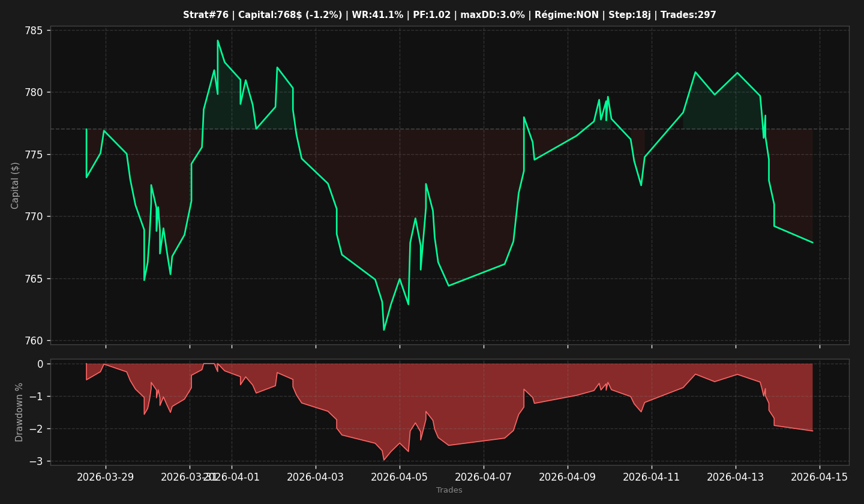Select the −1 drawdown axis tick label
This screenshot has height=504, width=864.
click(x=36, y=397)
